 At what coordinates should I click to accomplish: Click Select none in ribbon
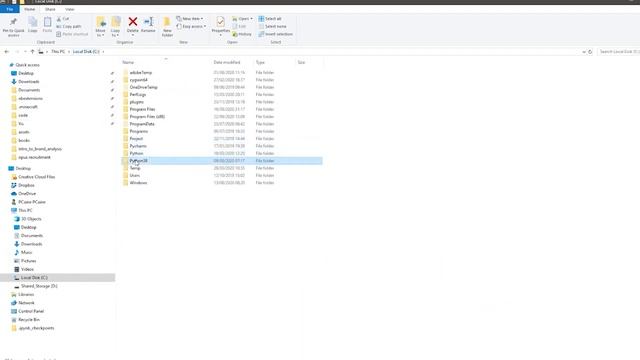[272, 27]
